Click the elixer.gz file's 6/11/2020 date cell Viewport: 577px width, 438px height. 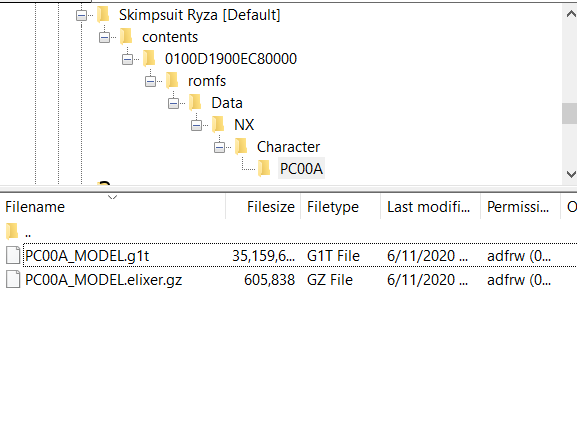coord(428,280)
